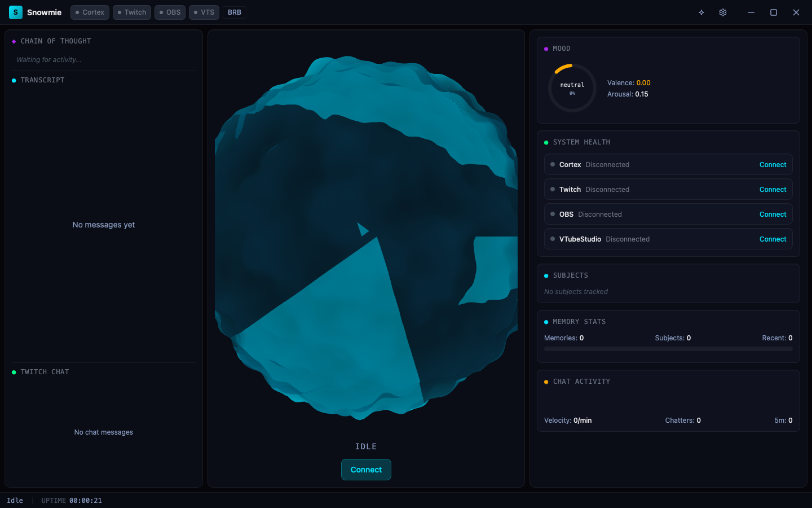Connect the Twitch service
Viewport: 812px width, 508px height.
(x=773, y=190)
